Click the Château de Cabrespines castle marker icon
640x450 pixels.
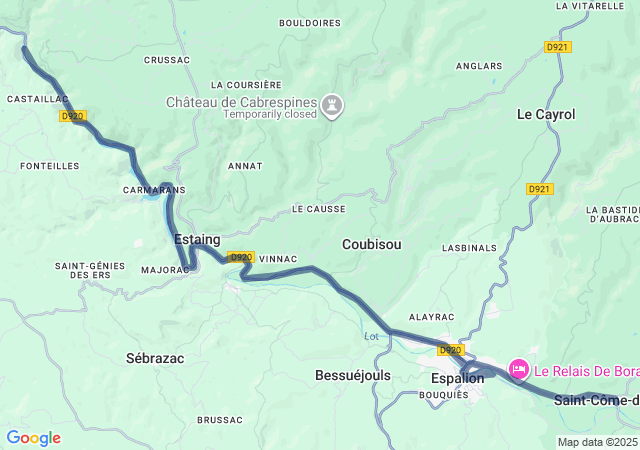coord(332,106)
